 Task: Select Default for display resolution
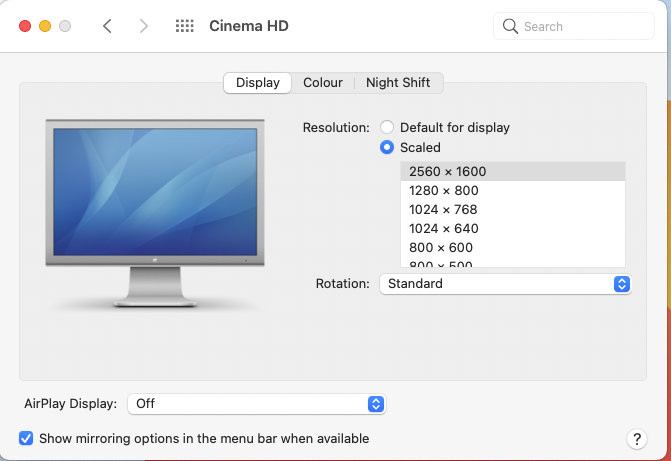[387, 128]
